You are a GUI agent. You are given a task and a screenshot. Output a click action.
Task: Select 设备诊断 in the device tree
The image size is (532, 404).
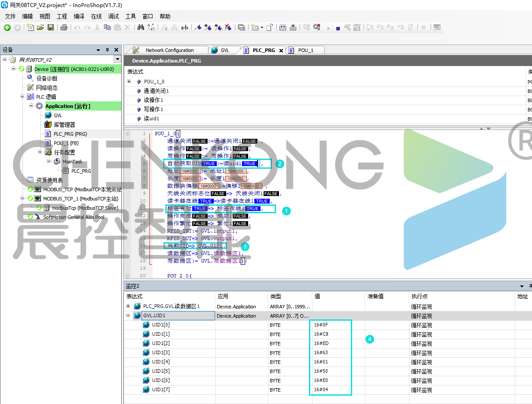47,78
